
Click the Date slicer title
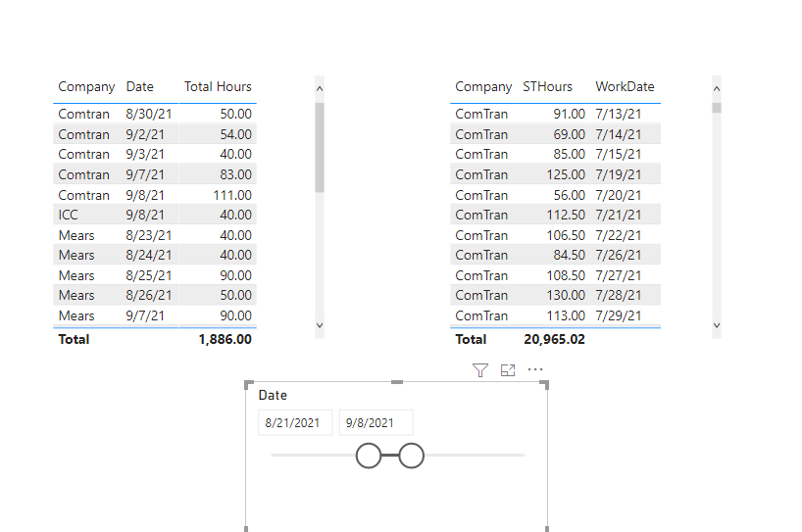(273, 395)
